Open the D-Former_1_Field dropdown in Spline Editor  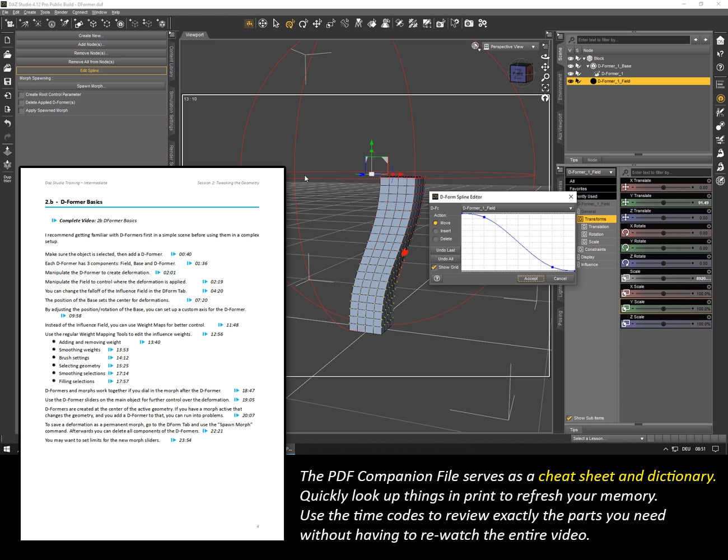tap(570, 208)
